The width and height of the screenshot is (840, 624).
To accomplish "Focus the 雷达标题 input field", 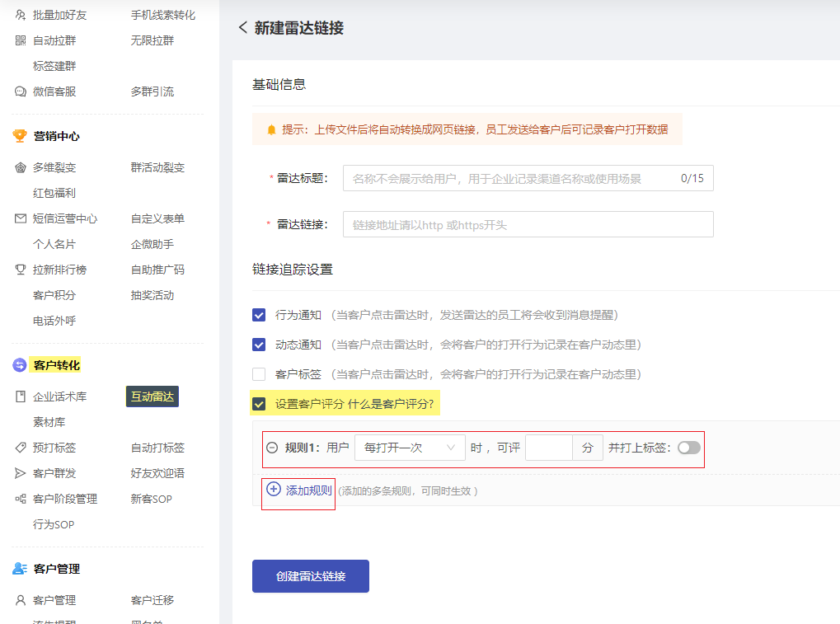I will 528,178.
